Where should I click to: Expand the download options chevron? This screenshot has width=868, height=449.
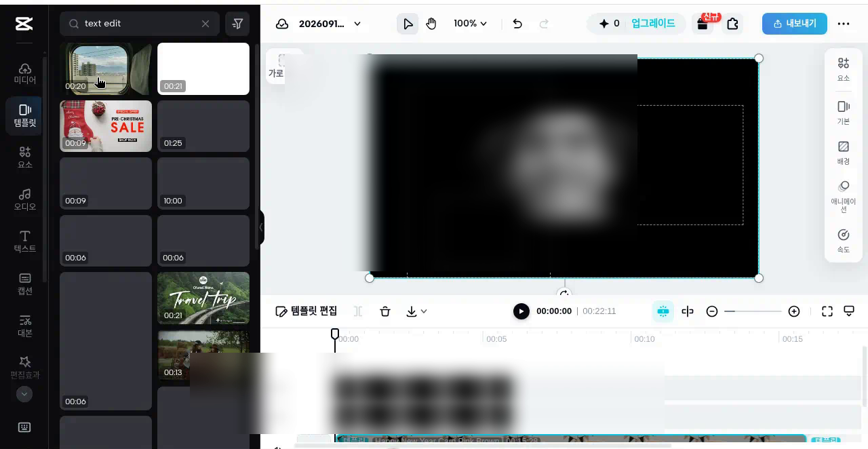click(425, 311)
